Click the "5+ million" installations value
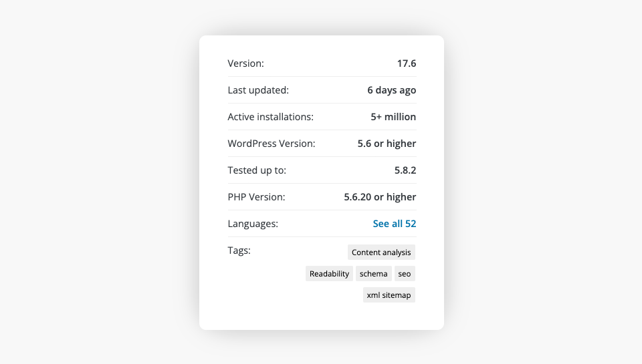 click(393, 117)
